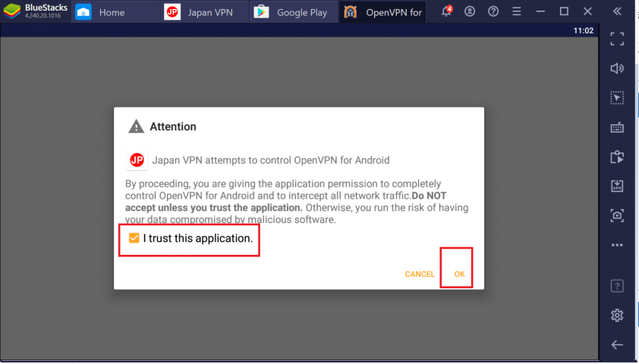Click the BlueStacks logo

[x=12, y=11]
